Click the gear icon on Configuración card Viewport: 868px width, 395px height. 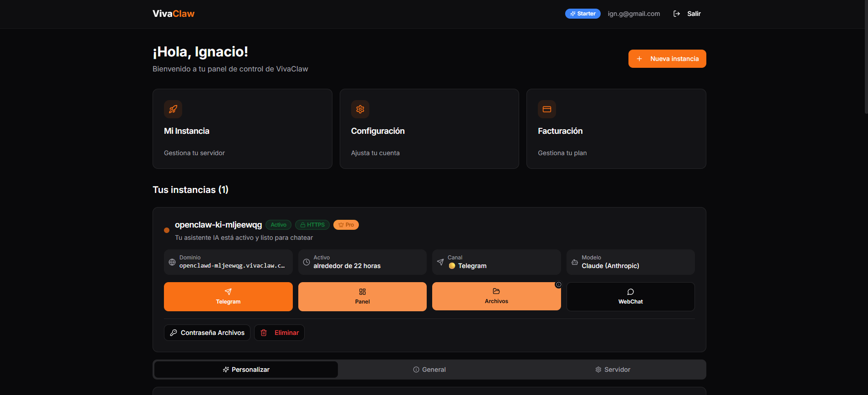tap(360, 109)
